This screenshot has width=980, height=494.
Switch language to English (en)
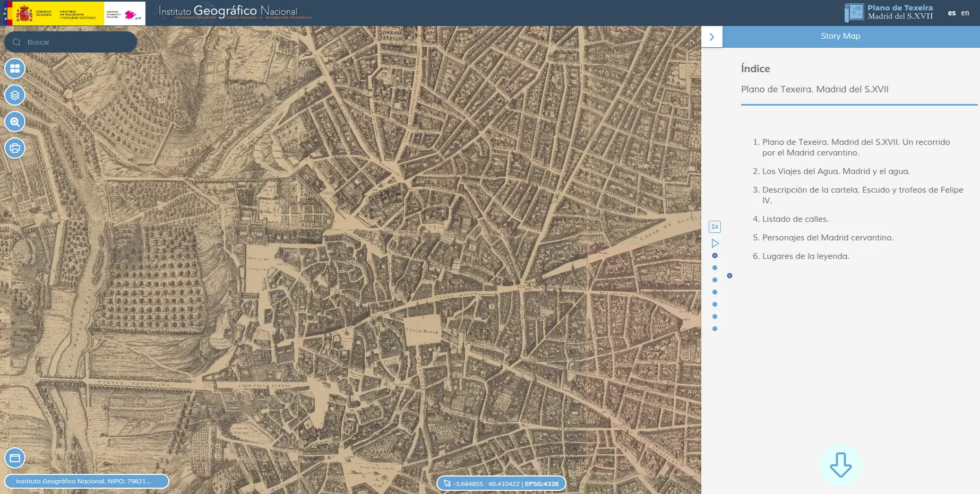(x=965, y=13)
